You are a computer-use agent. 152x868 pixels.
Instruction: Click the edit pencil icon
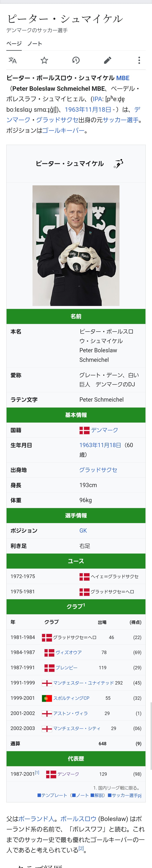[x=108, y=60]
